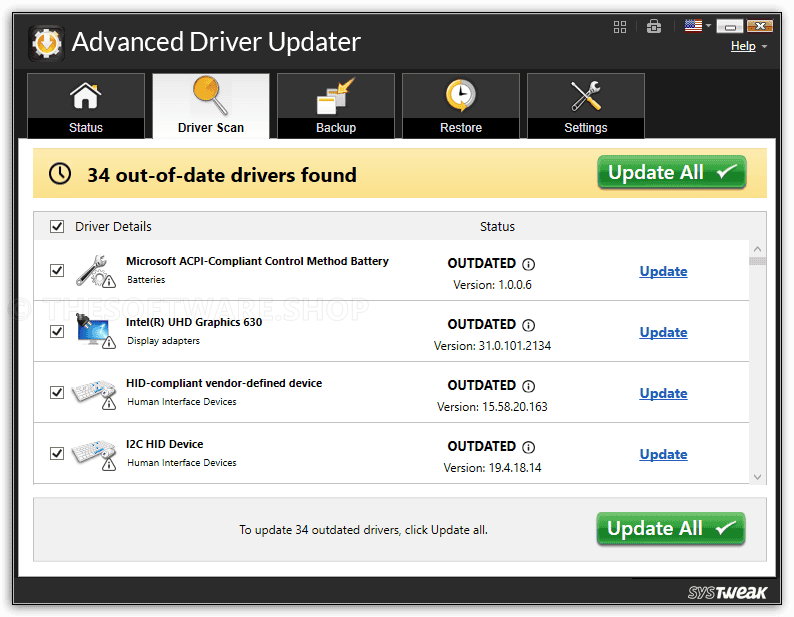The height and width of the screenshot is (617, 794).
Task: Click Version: 1.0.0.6 text
Action: click(x=492, y=285)
